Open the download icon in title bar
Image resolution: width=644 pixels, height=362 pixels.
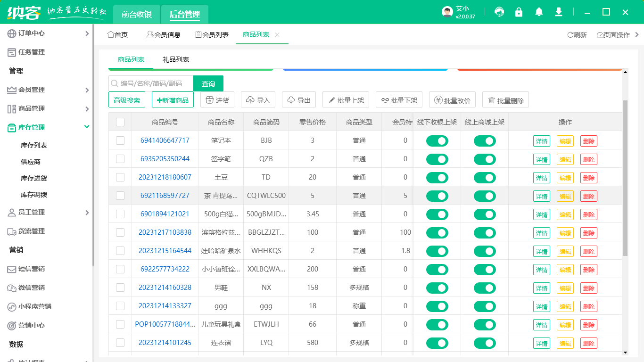coord(558,12)
